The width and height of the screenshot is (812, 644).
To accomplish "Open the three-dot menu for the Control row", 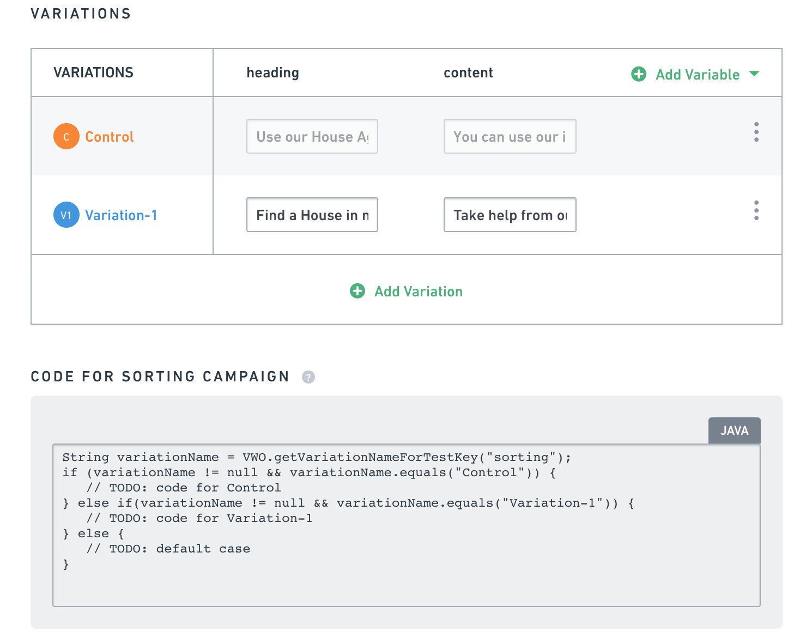I will click(756, 132).
